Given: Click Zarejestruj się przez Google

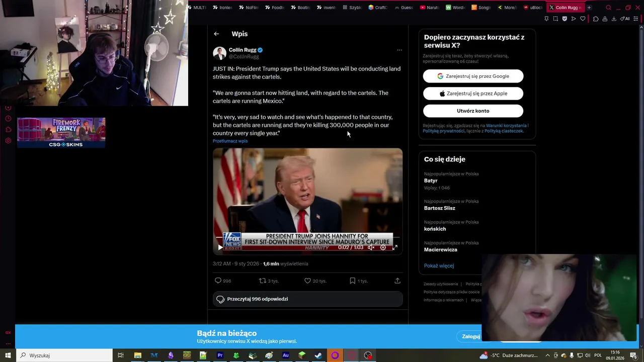Looking at the screenshot, I should (473, 76).
